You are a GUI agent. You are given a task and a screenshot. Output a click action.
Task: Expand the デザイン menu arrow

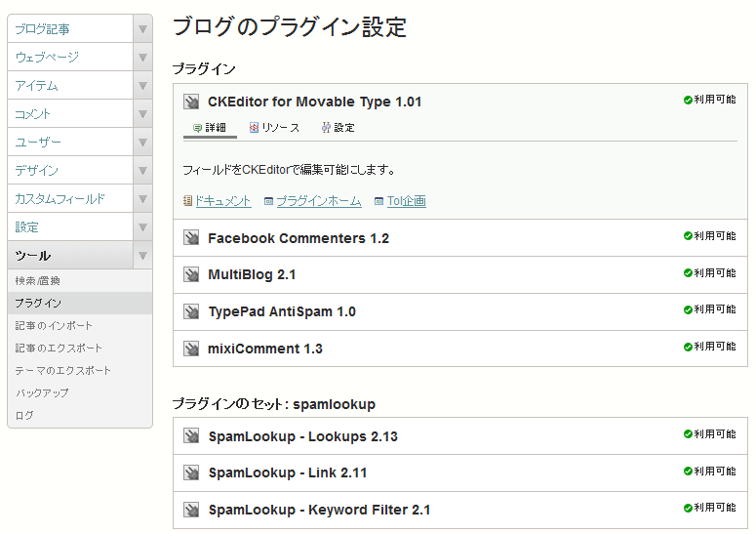(142, 171)
